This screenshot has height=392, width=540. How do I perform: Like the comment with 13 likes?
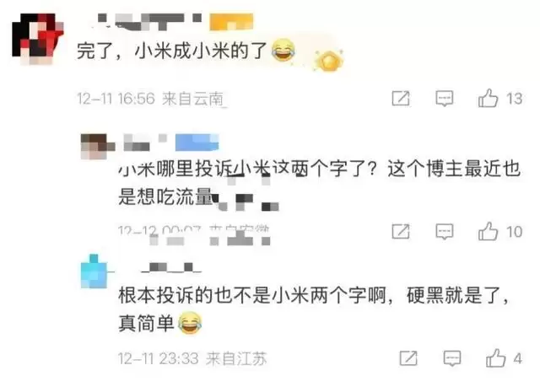488,98
